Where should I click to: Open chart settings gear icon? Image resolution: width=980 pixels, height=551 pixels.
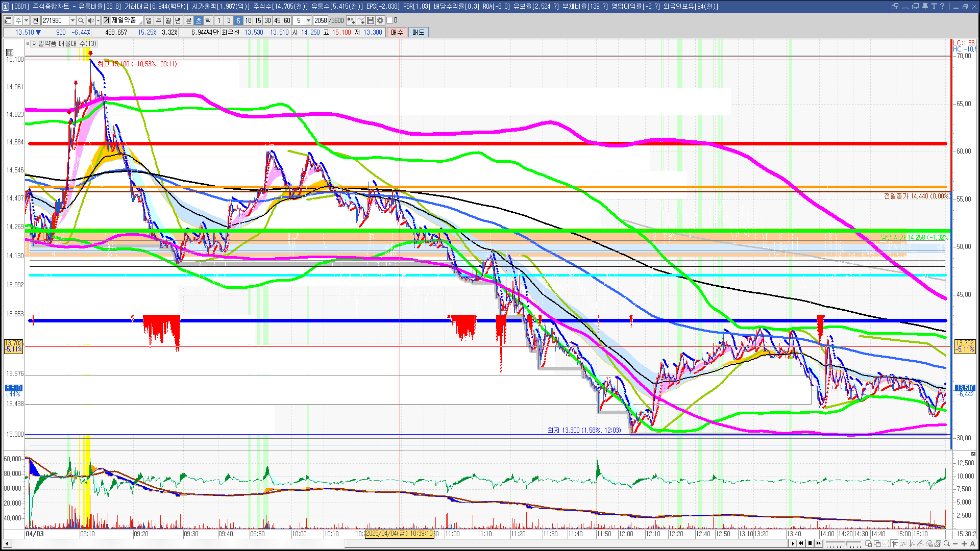[x=380, y=20]
